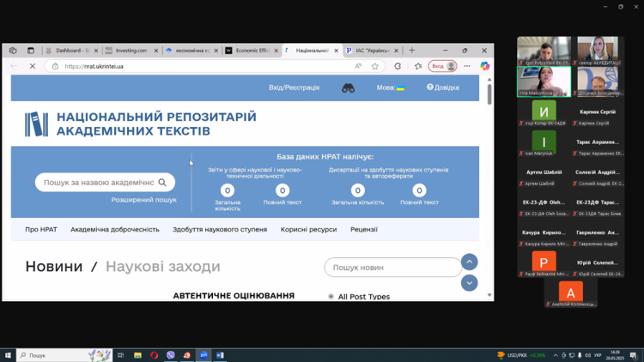Click the page vertical scrollbar
The width and height of the screenshot is (644, 362).
[489, 172]
